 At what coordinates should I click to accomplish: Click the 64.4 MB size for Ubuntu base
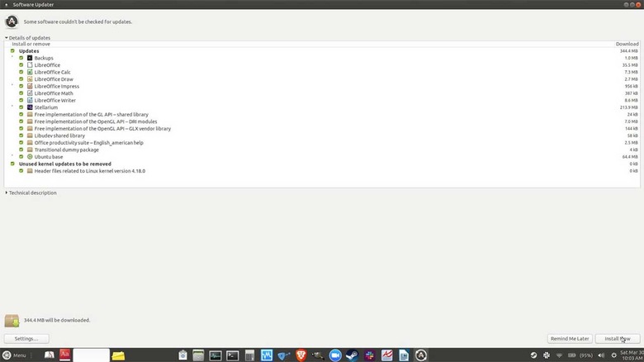click(x=630, y=157)
